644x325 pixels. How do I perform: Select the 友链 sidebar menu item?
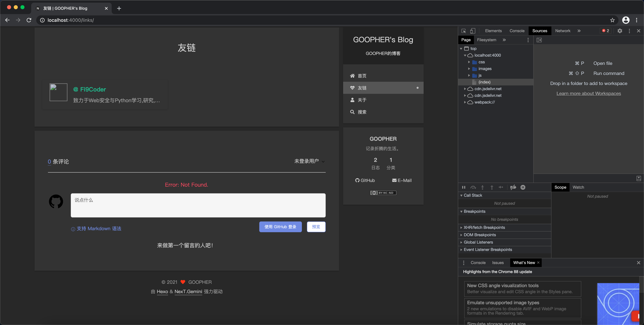click(x=383, y=88)
